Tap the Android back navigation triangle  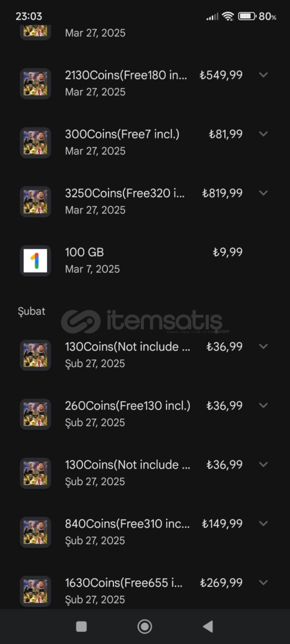(208, 626)
